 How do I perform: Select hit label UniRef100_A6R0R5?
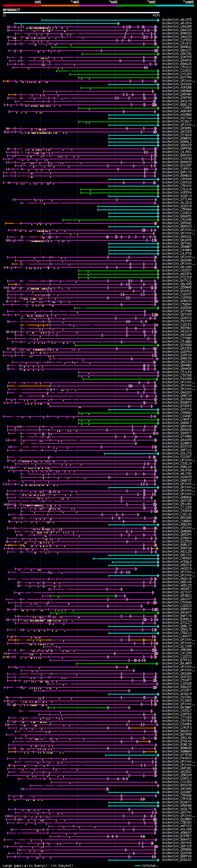coord(177,111)
